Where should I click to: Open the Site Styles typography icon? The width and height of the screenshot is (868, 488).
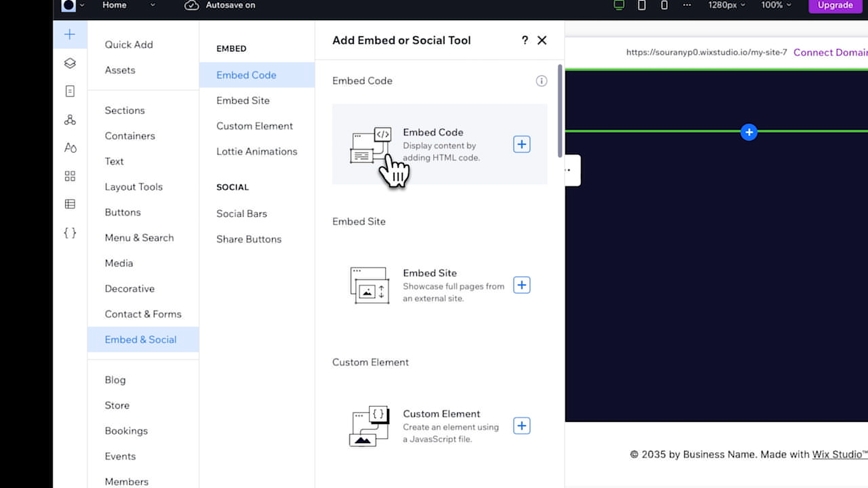[x=70, y=148]
